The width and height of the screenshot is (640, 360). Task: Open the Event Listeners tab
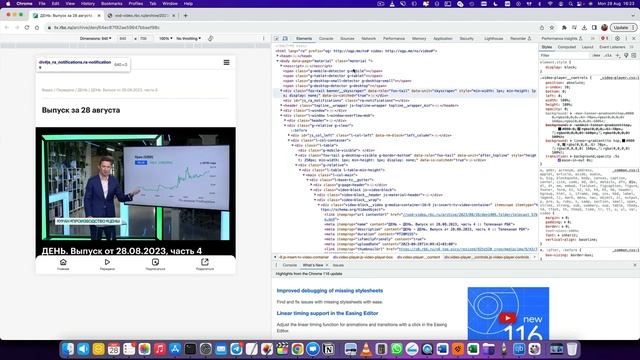[x=612, y=47]
